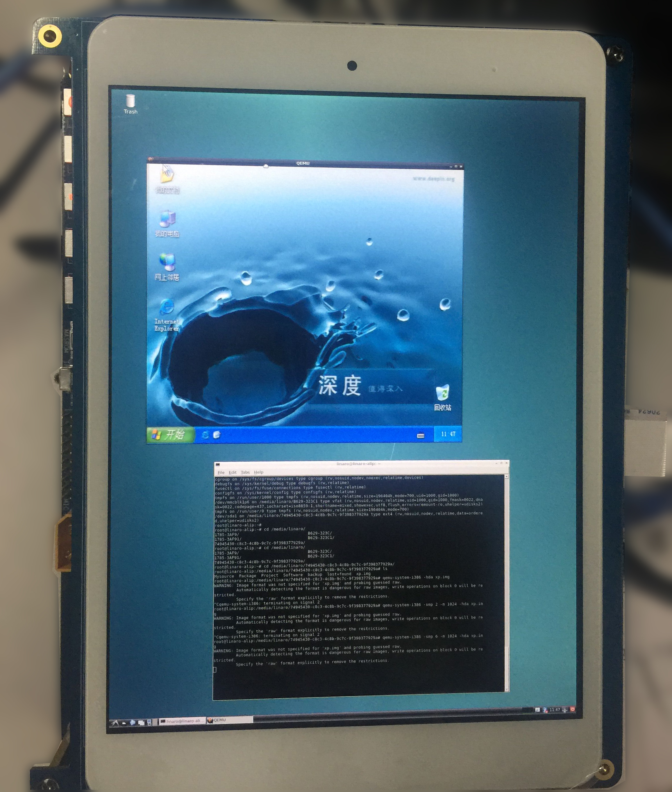672x792 pixels.
Task: Click the Bluetooth tray icon
Action: 545,710
